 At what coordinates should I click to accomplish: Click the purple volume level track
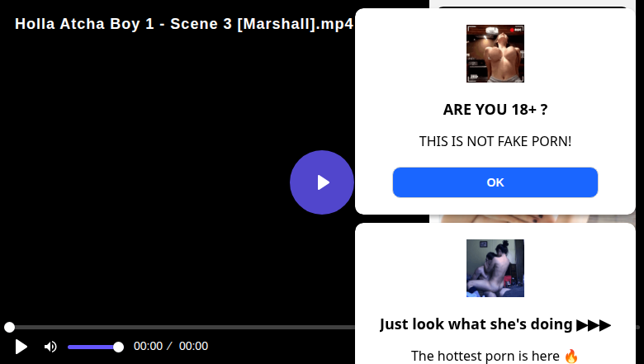click(91, 347)
